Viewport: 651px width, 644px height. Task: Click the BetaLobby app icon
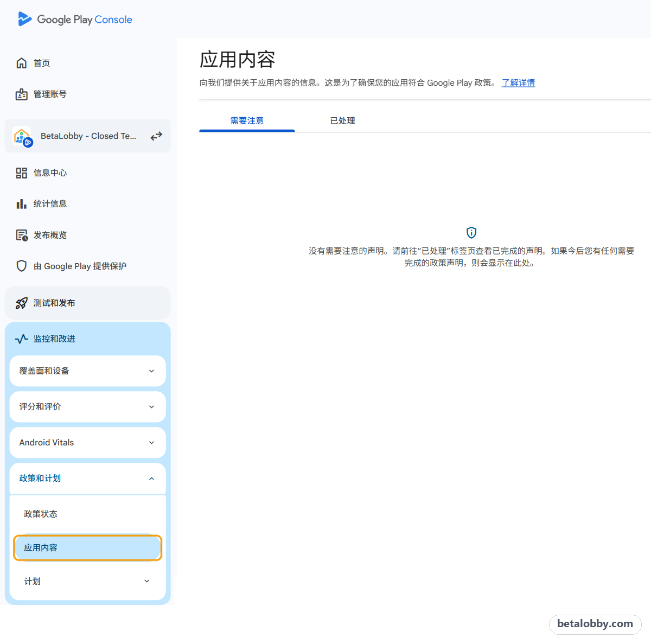pyautogui.click(x=22, y=136)
